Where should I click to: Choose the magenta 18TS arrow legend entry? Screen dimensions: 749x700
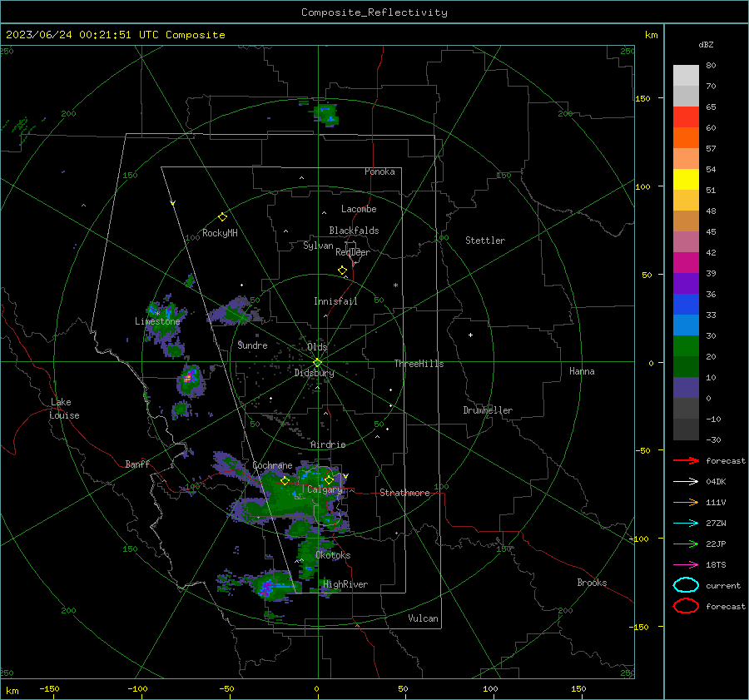pos(686,565)
